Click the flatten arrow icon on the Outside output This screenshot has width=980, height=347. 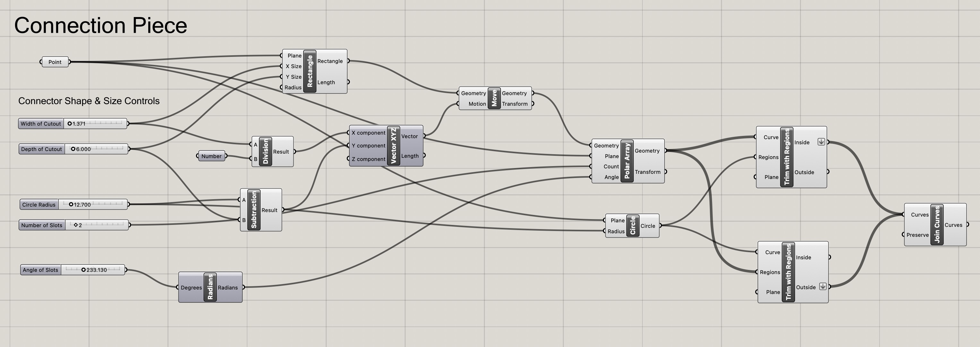tap(822, 287)
